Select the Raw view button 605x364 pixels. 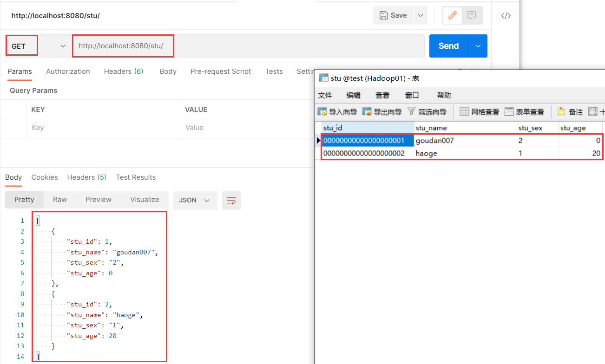tap(60, 200)
